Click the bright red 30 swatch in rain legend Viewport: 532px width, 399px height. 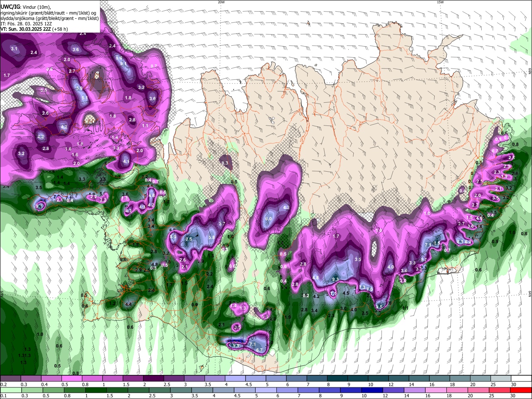tap(520, 390)
